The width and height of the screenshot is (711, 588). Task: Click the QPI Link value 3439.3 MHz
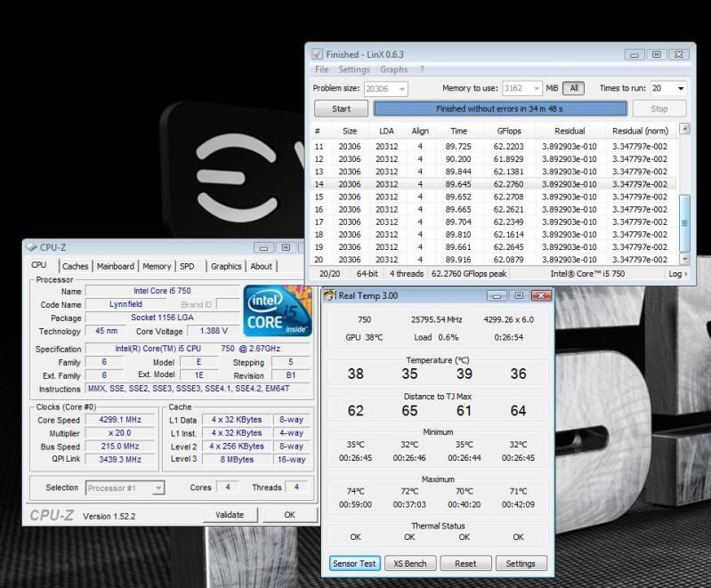click(x=120, y=460)
